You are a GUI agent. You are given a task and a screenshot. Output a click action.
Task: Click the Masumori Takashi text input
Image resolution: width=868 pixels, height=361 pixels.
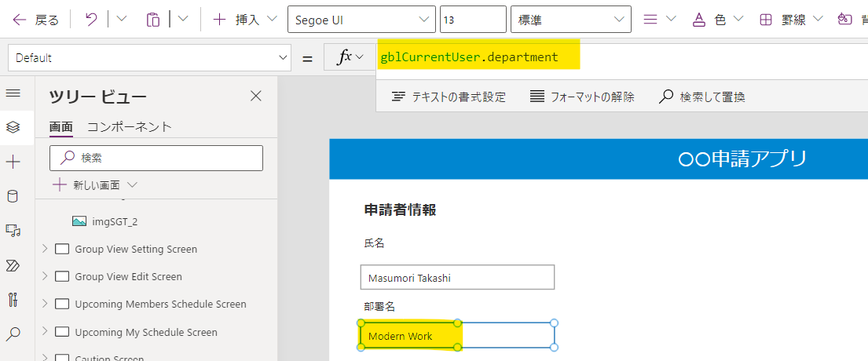457,278
